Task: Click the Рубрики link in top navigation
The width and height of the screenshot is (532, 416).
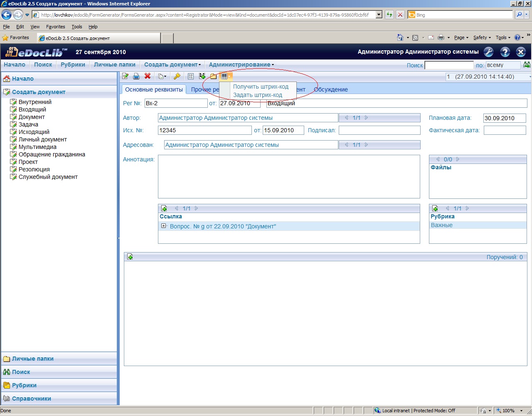Action: pyautogui.click(x=73, y=64)
